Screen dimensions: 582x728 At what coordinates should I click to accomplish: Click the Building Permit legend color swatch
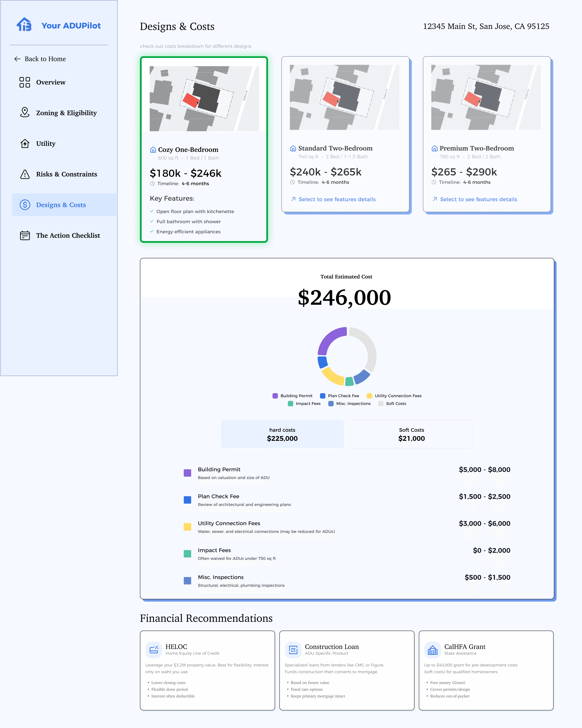pyautogui.click(x=275, y=396)
